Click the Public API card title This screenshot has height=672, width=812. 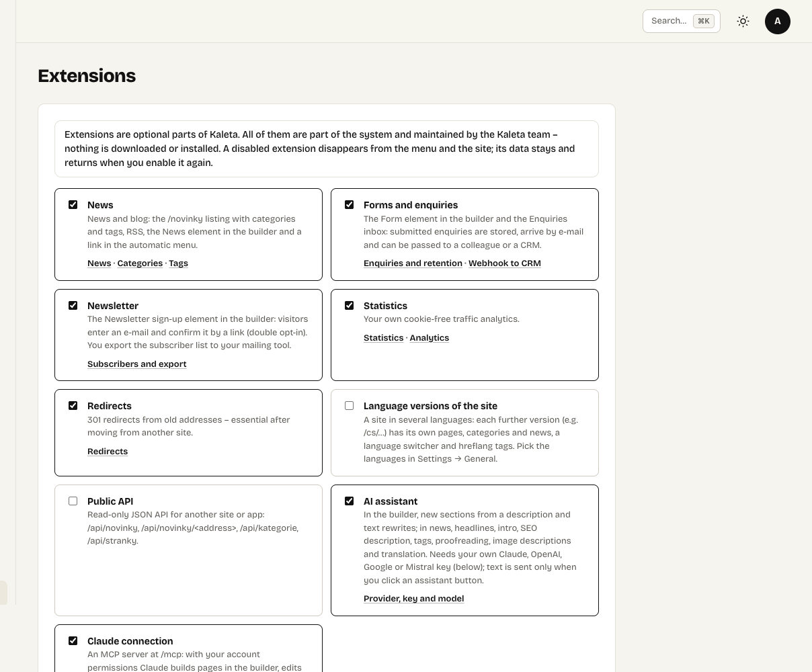(x=110, y=501)
